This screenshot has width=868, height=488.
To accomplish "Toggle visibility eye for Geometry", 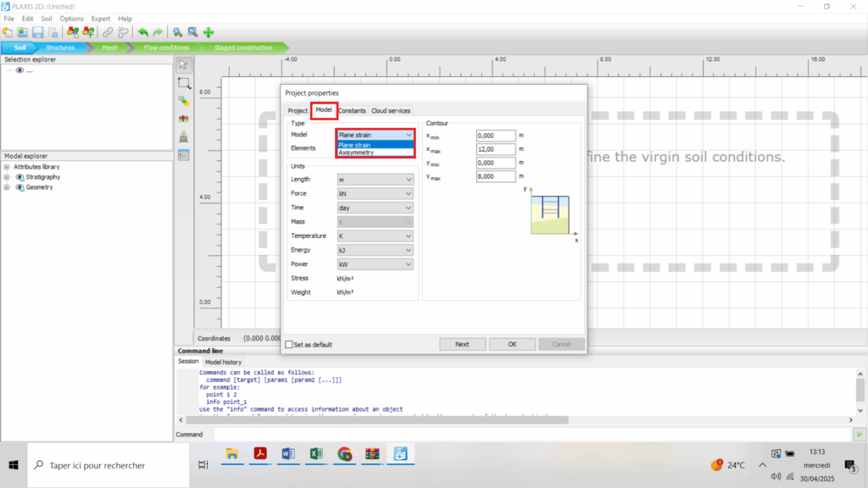I will [20, 187].
